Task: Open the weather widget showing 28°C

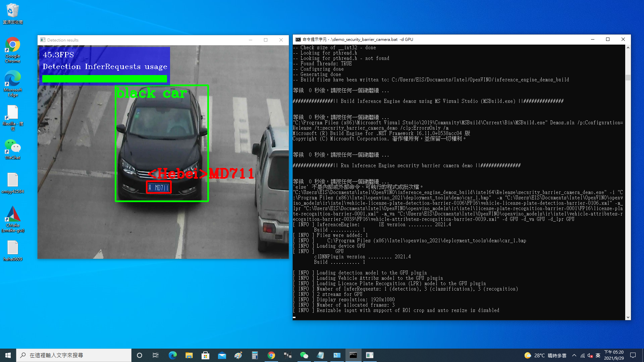Action: point(545,355)
